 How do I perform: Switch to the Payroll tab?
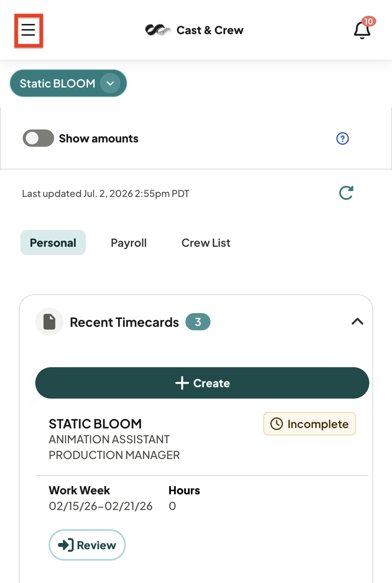click(x=129, y=243)
